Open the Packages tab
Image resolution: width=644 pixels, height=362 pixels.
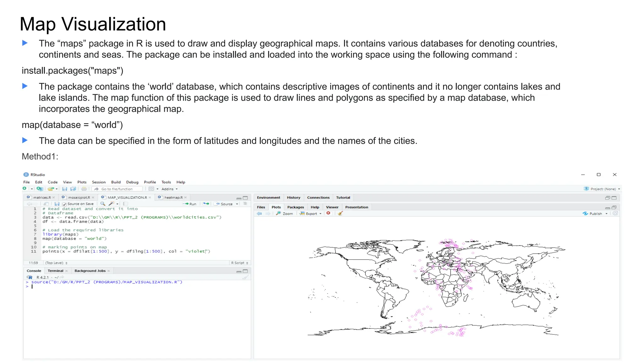(296, 207)
